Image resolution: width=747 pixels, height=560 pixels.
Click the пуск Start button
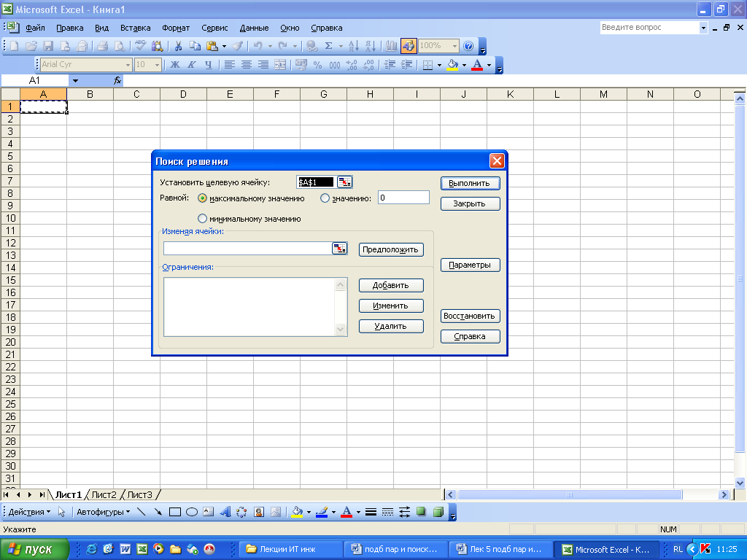(x=34, y=550)
